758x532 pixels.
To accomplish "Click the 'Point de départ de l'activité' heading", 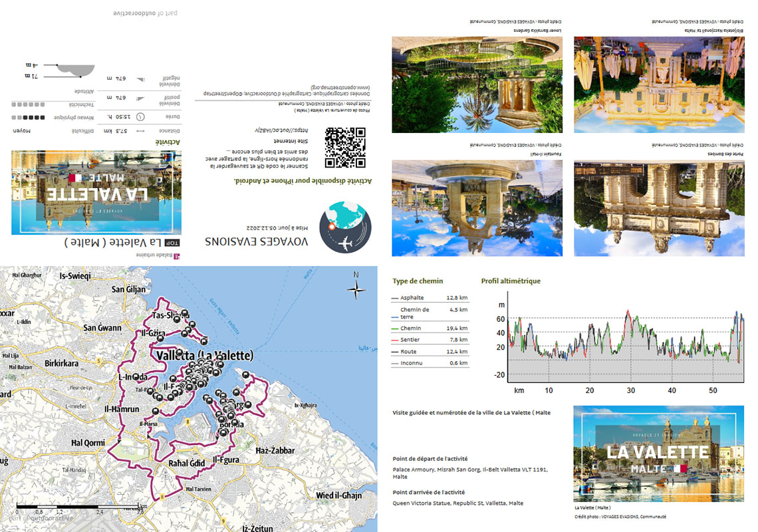I will point(430,459).
